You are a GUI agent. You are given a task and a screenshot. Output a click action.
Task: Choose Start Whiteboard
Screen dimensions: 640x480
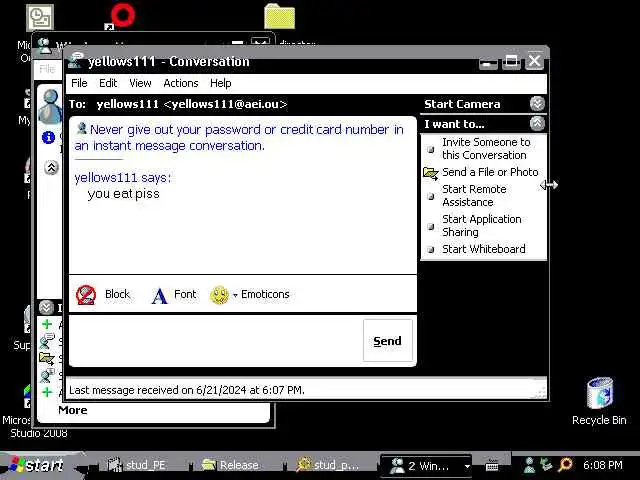484,249
